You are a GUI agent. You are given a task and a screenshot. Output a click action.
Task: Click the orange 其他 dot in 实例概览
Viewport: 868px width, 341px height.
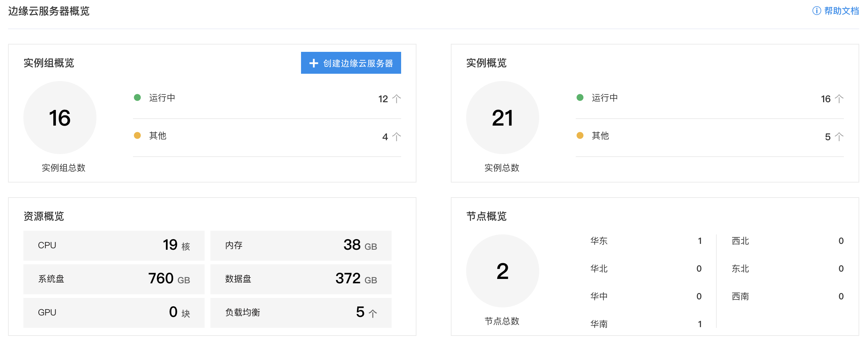(x=580, y=135)
